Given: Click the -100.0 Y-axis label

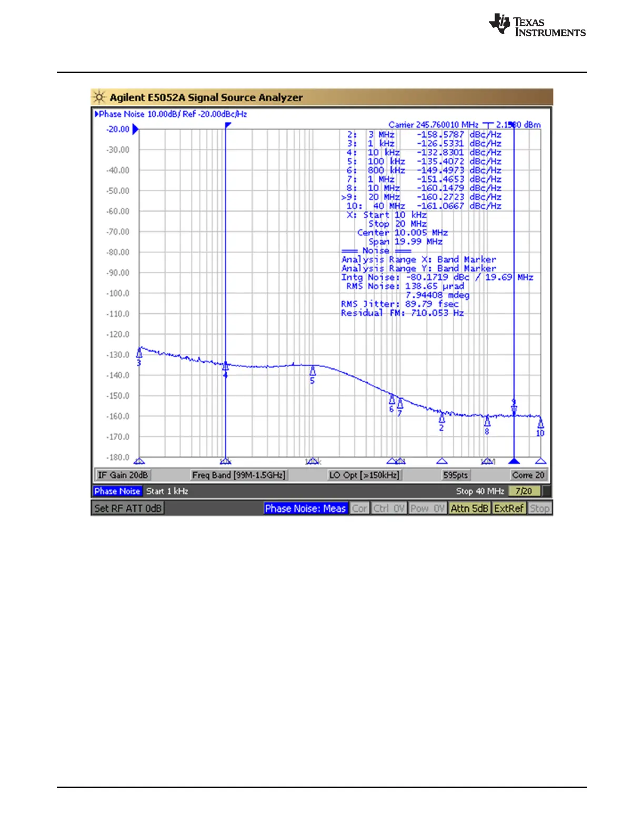Looking at the screenshot, I should 118,293.
